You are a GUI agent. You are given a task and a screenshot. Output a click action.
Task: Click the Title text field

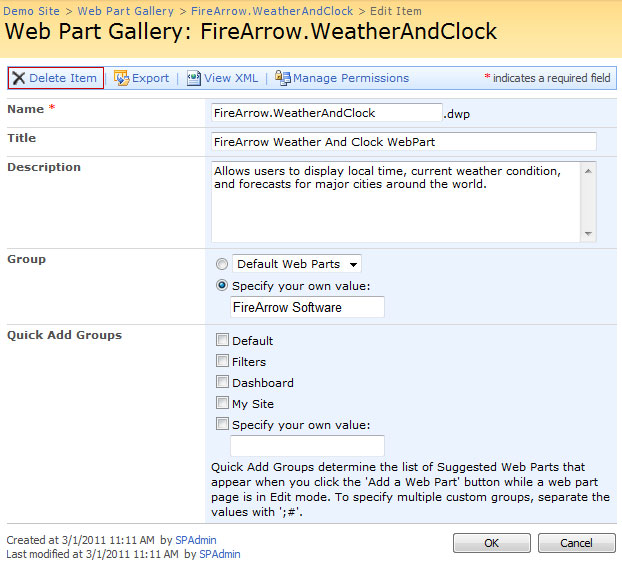point(403,142)
